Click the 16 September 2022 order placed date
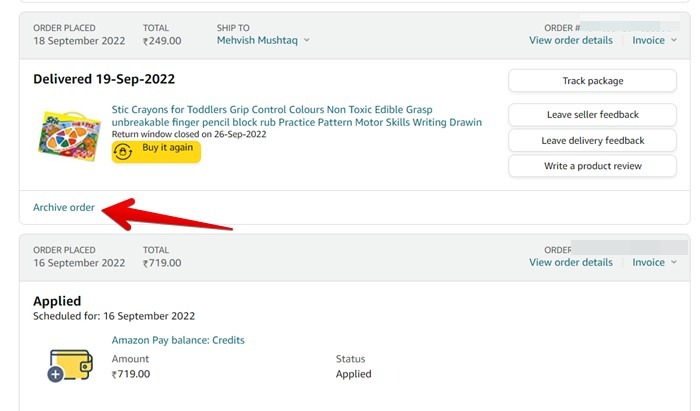700x411 pixels. (79, 263)
